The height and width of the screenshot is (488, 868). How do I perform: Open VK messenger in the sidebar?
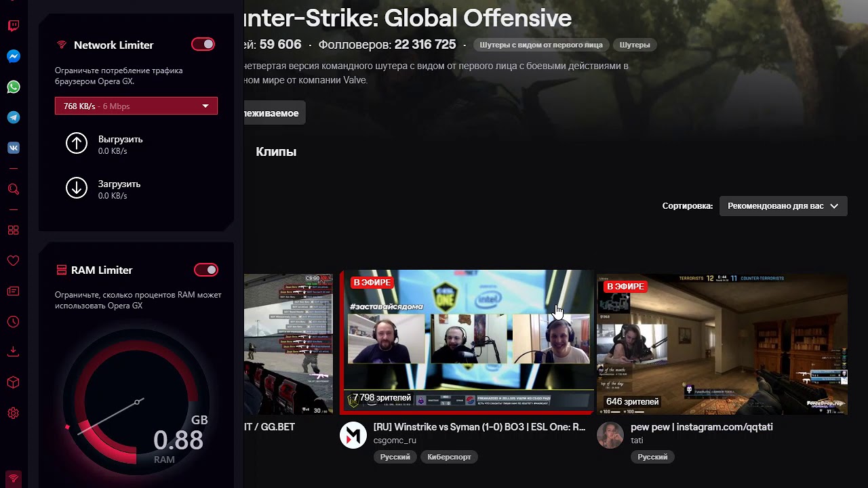13,148
